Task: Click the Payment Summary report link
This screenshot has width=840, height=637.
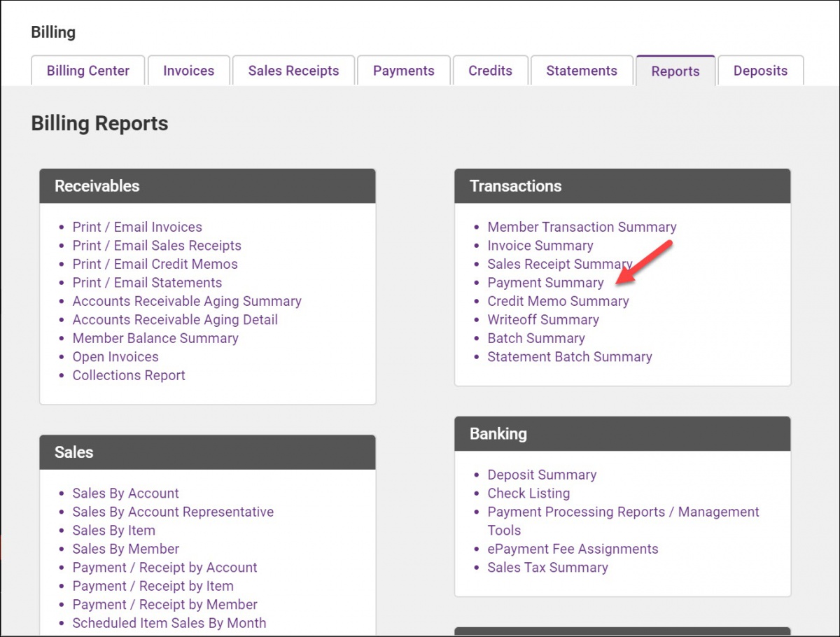Action: (545, 283)
